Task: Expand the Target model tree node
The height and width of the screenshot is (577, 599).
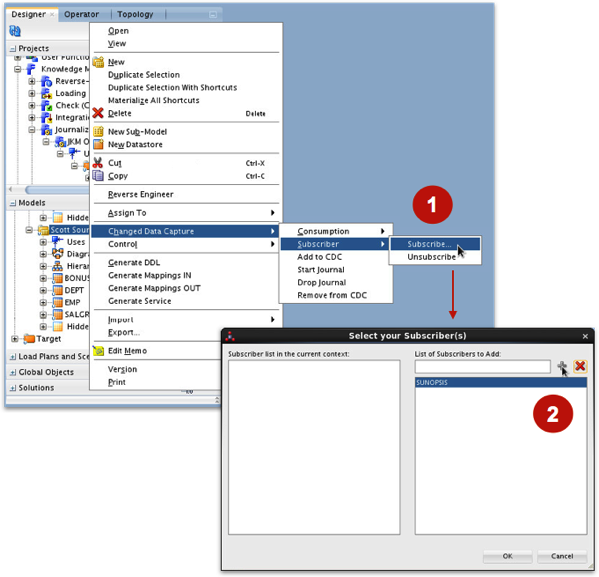Action: pyautogui.click(x=15, y=339)
